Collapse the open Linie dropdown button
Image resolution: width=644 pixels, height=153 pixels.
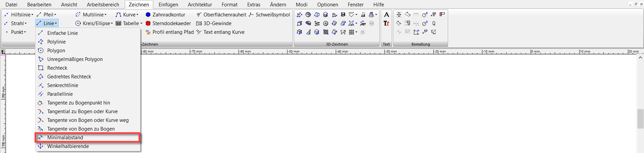point(47,23)
